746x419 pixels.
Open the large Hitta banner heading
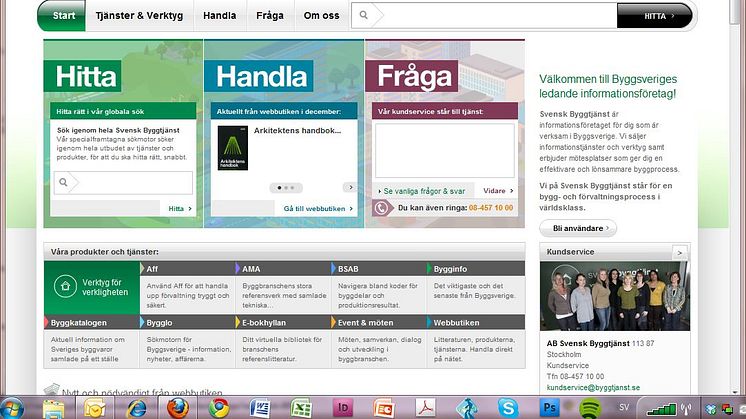click(83, 76)
